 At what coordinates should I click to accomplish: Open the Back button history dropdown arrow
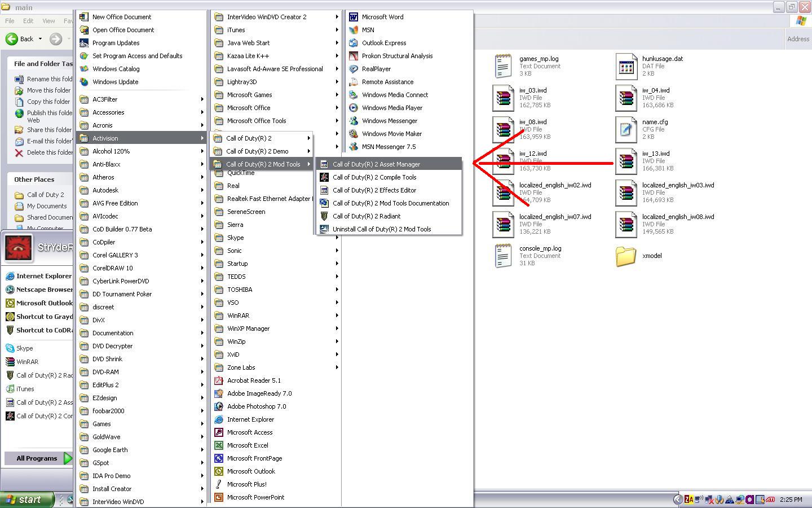pos(40,39)
